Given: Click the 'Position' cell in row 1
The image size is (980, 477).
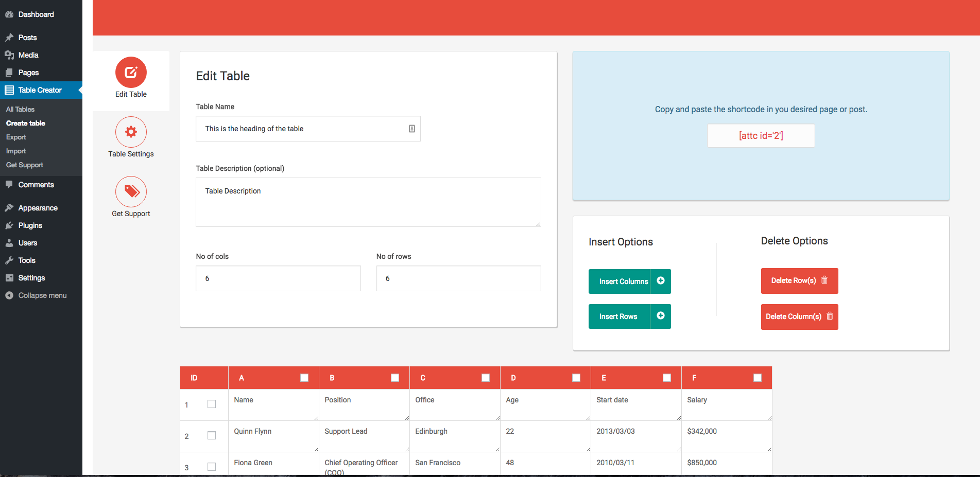Looking at the screenshot, I should coord(365,405).
